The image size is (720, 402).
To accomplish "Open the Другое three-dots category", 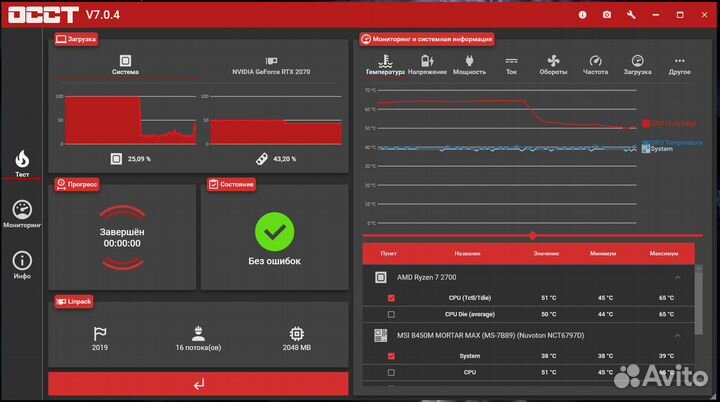I will [x=680, y=65].
